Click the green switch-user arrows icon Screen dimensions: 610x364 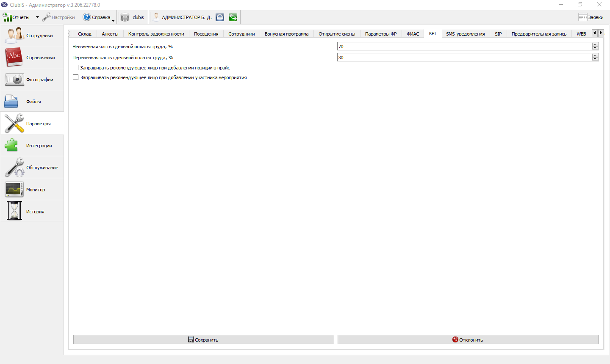point(233,17)
